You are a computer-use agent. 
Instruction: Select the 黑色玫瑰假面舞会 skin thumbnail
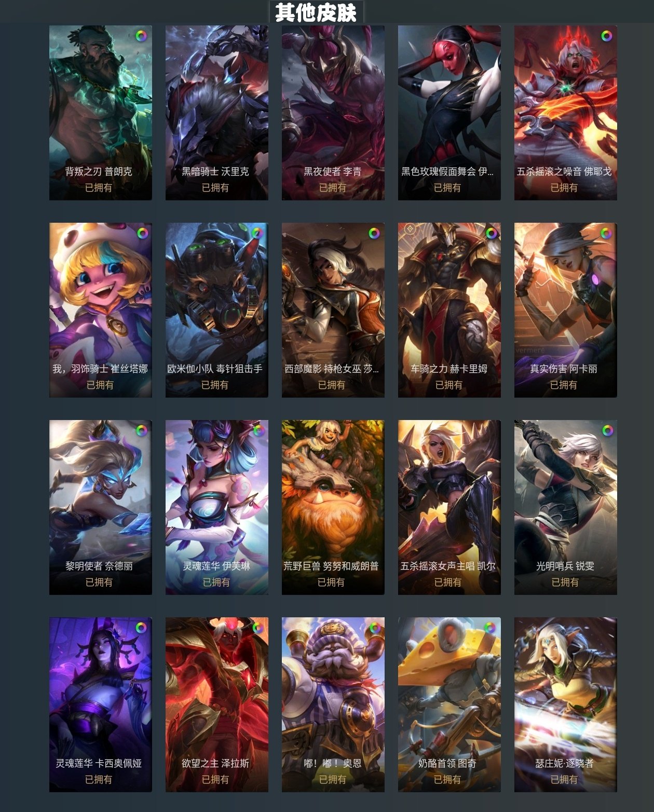449,113
